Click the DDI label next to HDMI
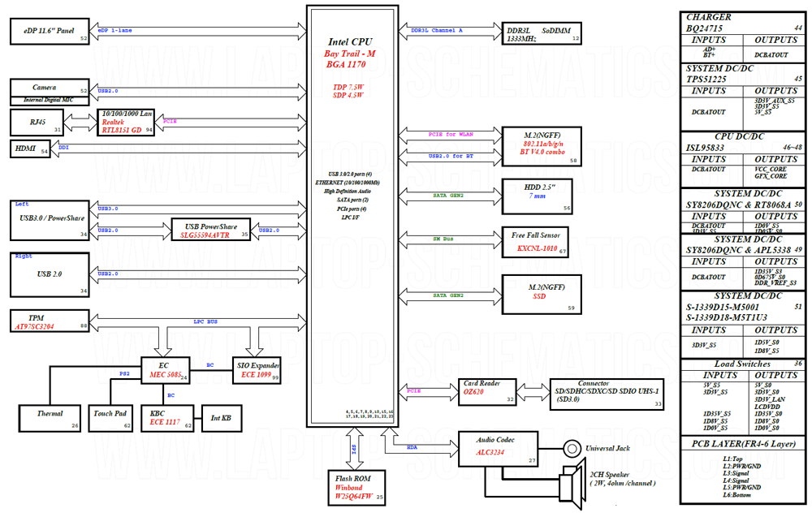Image resolution: width=812 pixels, height=517 pixels. [63, 148]
